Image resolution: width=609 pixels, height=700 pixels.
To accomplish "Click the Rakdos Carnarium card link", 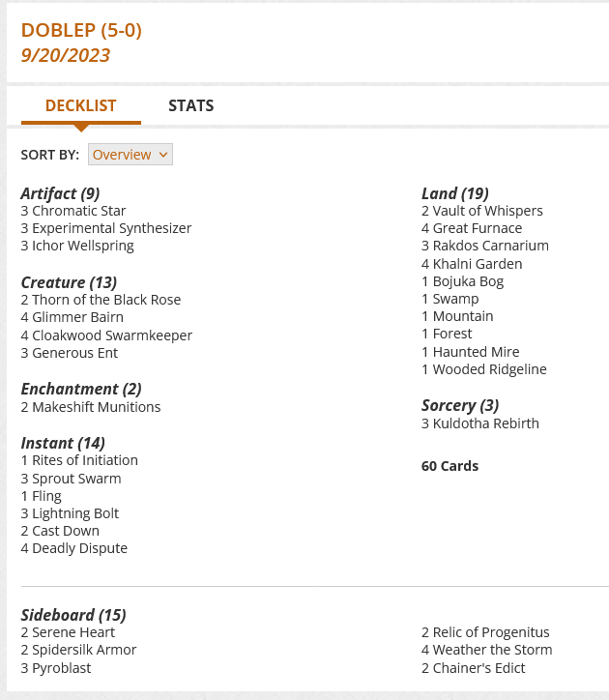I will coord(490,246).
